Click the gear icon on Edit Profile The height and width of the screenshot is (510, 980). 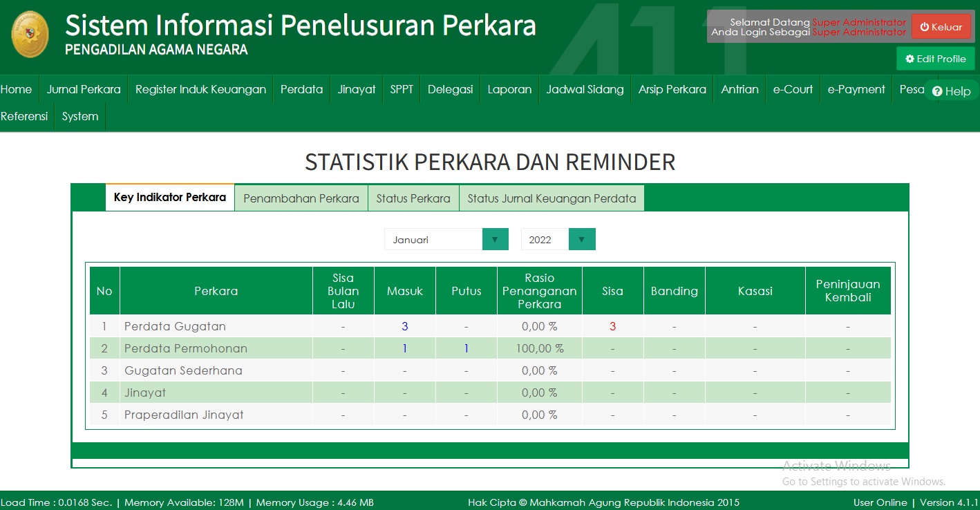pyautogui.click(x=909, y=59)
